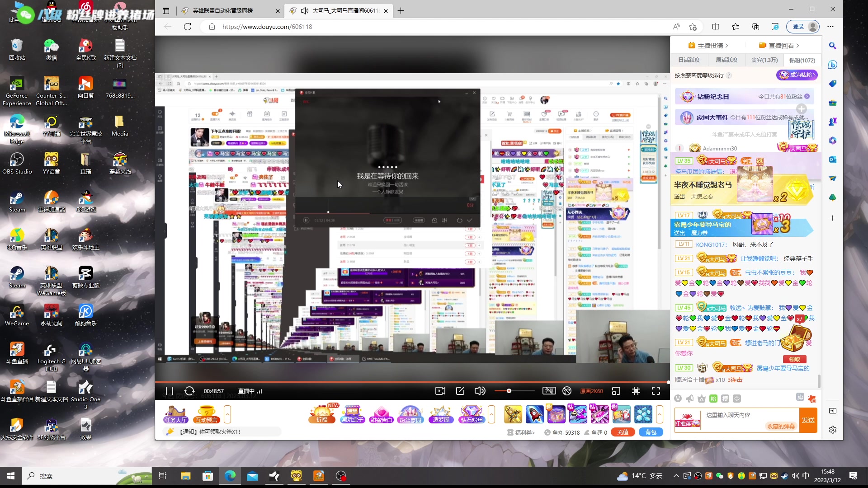Screen dimensions: 868x488
Task: Toggle the subtitle (字幕) button
Action: pyautogui.click(x=549, y=391)
